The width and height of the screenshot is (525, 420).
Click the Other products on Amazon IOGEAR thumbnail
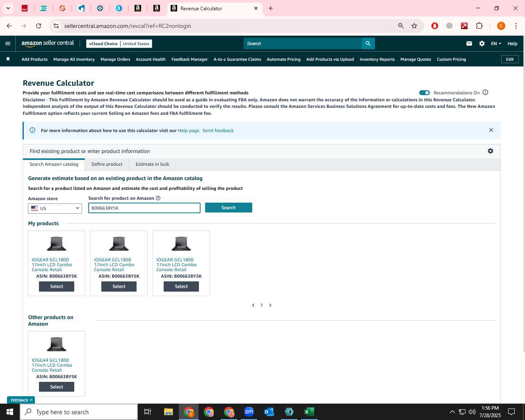[57, 344]
